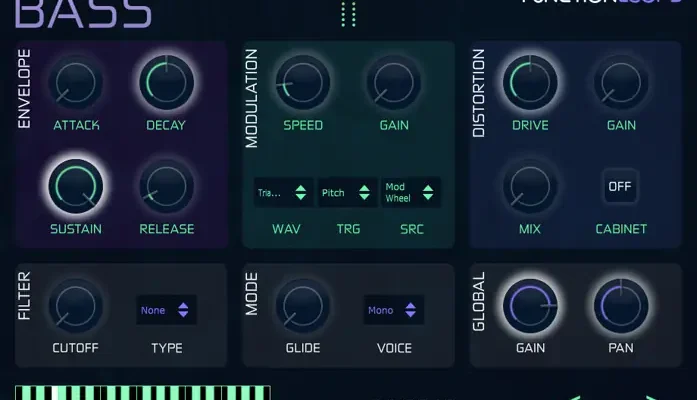697x400 pixels.
Task: Click the GLOBAL section title
Action: pos(478,302)
